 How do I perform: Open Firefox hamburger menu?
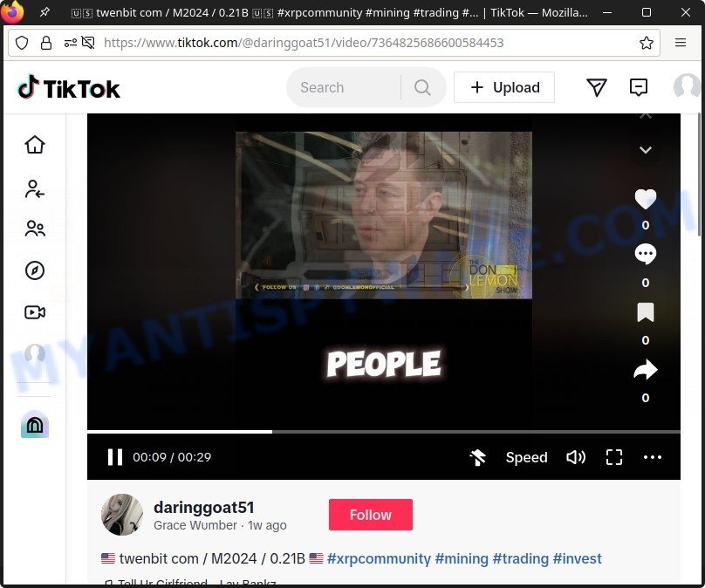tap(681, 43)
